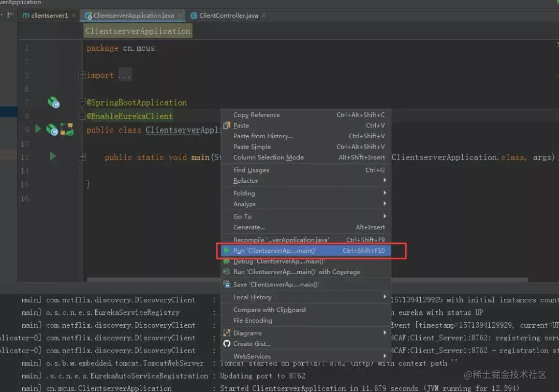Expand the folded main method body

(82, 156)
